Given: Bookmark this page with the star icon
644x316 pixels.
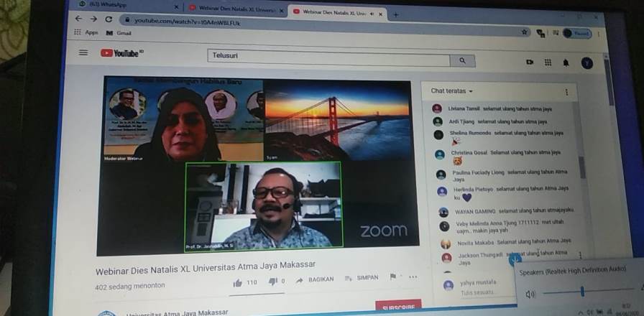Looking at the screenshot, I should tap(525, 32).
